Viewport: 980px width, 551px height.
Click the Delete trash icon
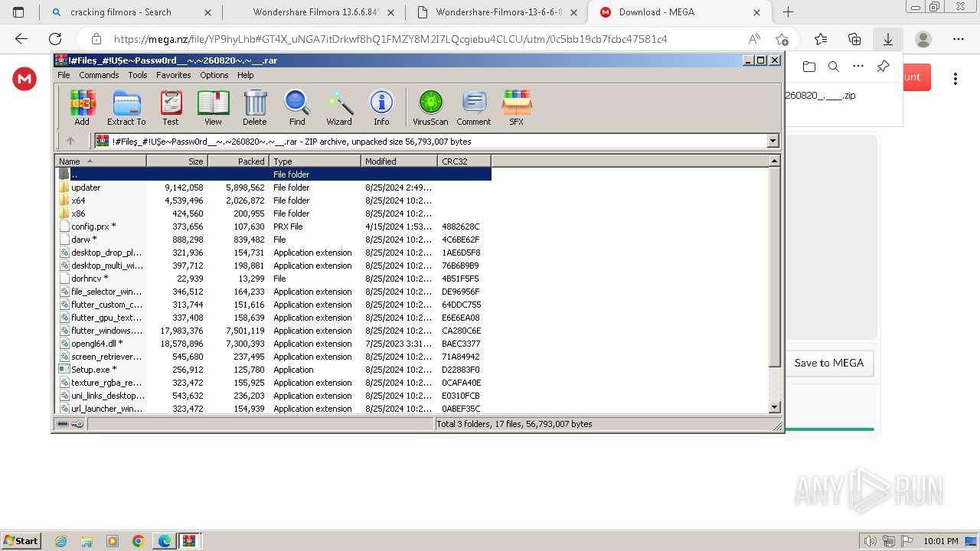click(x=255, y=108)
